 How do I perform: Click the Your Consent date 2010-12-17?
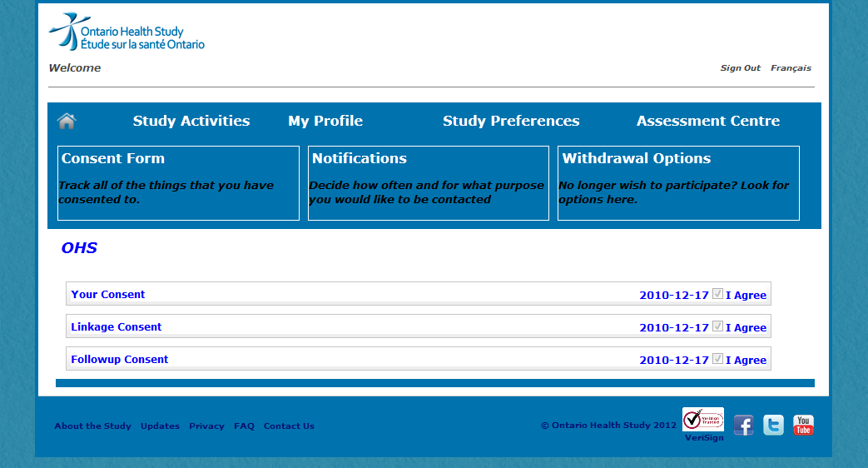pos(674,295)
